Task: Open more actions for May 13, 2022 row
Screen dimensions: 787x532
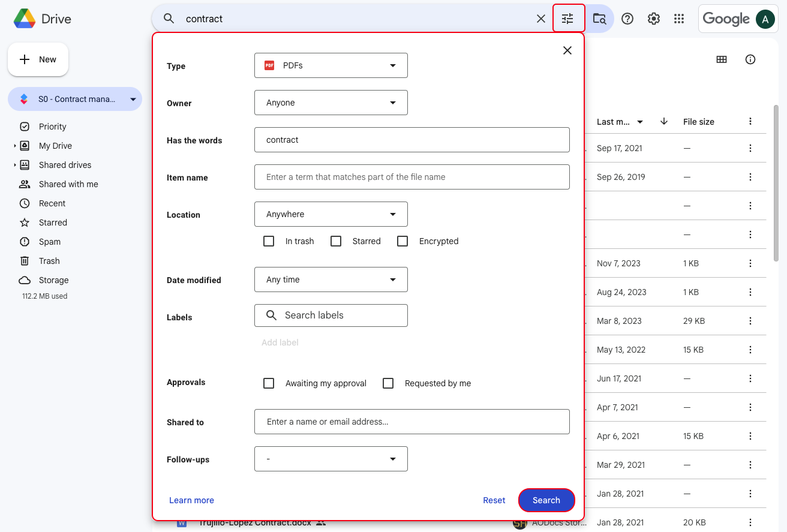Action: (750, 350)
